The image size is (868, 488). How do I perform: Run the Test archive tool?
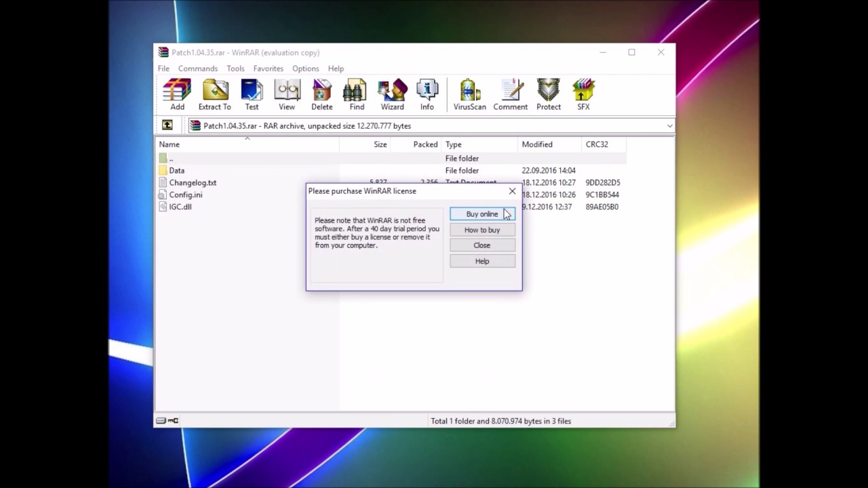[x=252, y=94]
